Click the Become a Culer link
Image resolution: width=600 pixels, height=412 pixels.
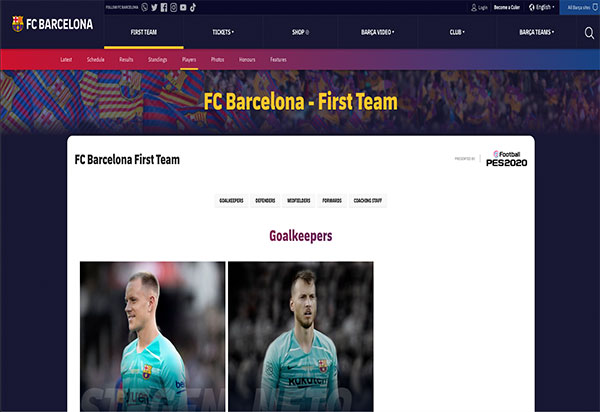coord(507,7)
